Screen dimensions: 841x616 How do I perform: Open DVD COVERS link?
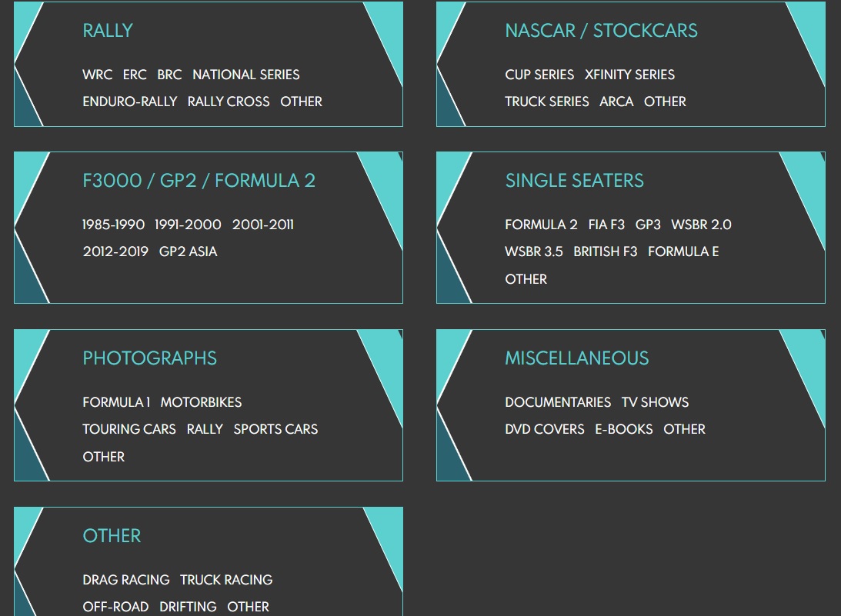click(x=545, y=429)
